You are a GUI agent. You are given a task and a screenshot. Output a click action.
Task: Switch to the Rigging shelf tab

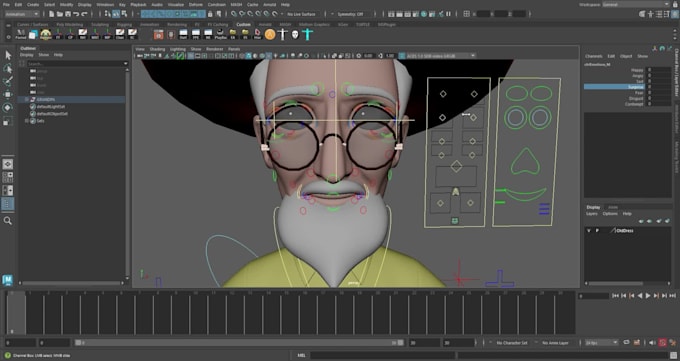124,25
